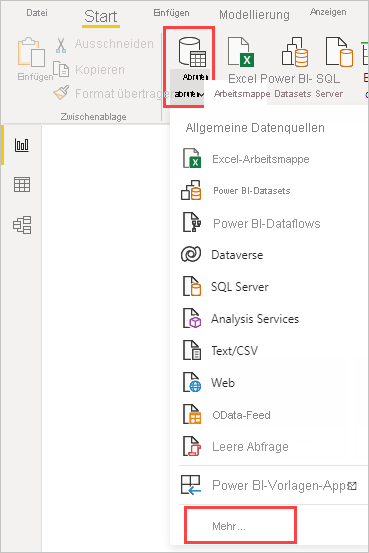Open the Modellierung tab
Viewport: 369px width, 553px height.
pyautogui.click(x=254, y=15)
